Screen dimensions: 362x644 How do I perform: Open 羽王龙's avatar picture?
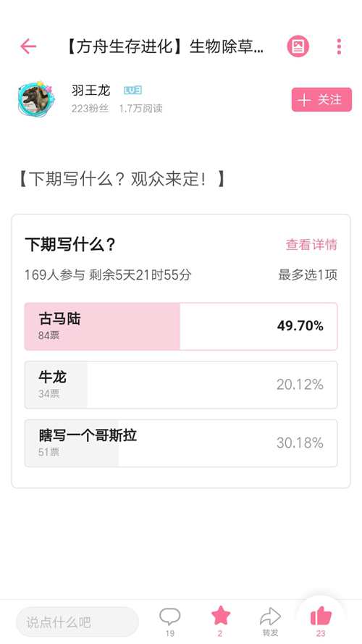35,99
